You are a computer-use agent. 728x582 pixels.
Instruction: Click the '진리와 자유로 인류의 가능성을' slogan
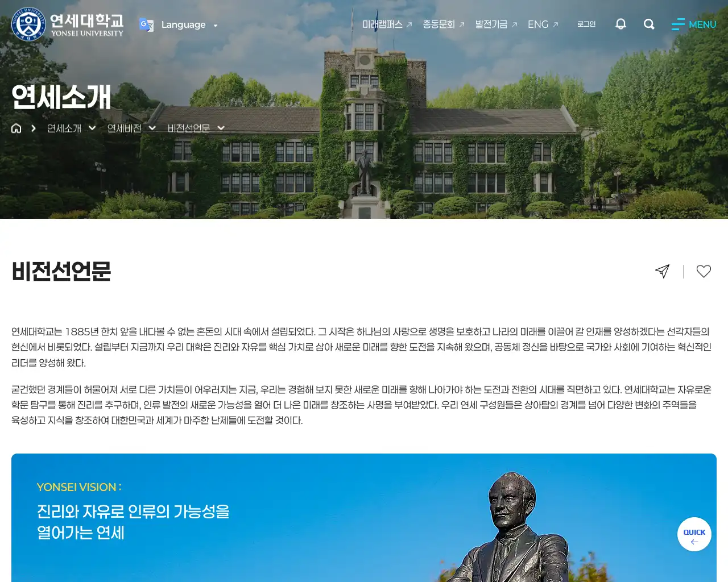click(x=133, y=512)
